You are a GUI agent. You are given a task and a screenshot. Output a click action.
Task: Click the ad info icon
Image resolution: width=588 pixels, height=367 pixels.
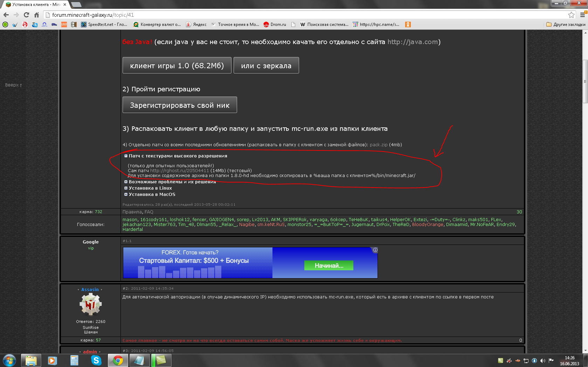click(x=375, y=250)
